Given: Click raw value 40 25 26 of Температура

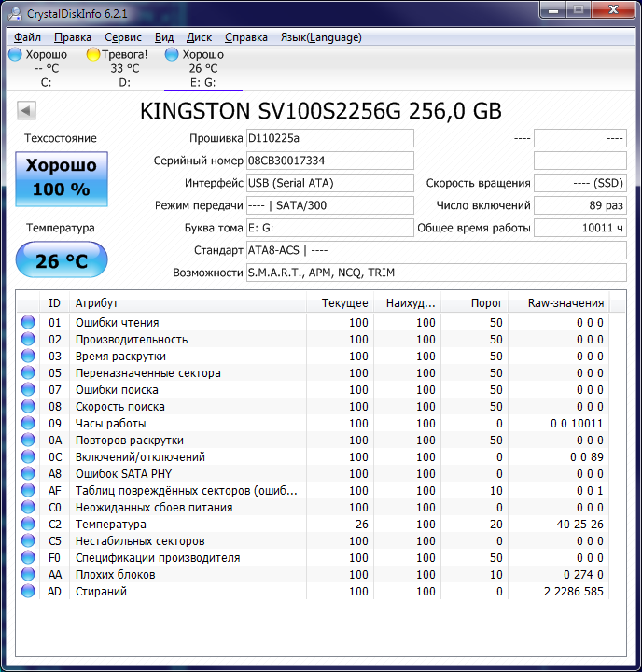Looking at the screenshot, I should click(x=579, y=524).
